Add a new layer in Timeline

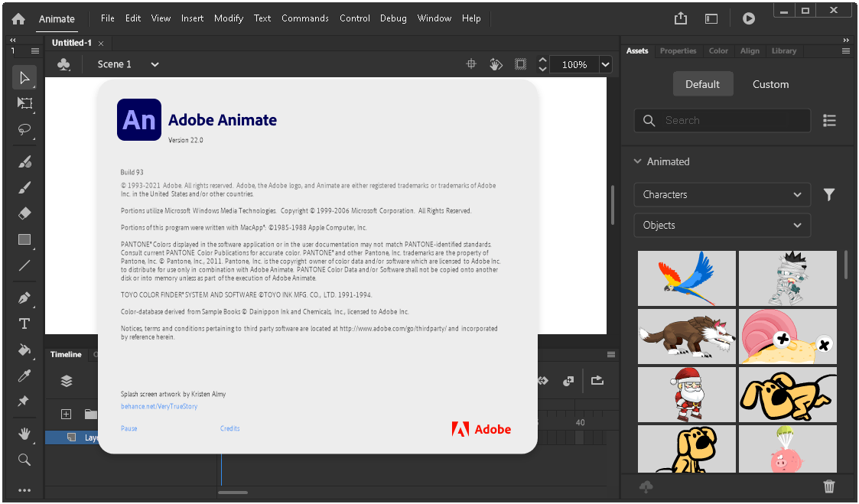tap(67, 415)
